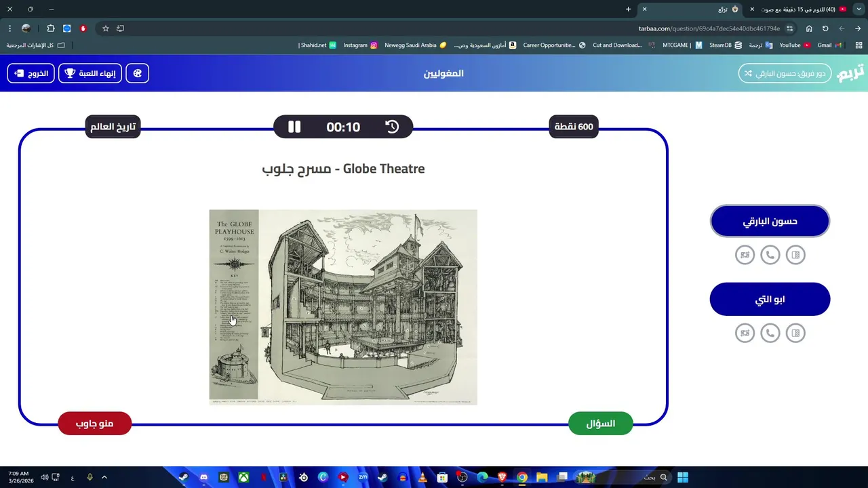
Task: Pause the countdown timer
Action: click(x=294, y=127)
